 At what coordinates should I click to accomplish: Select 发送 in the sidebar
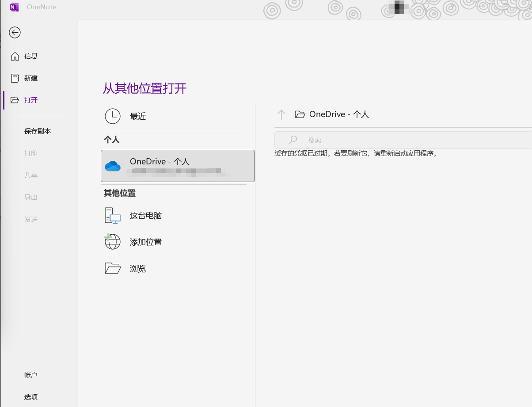click(x=31, y=219)
